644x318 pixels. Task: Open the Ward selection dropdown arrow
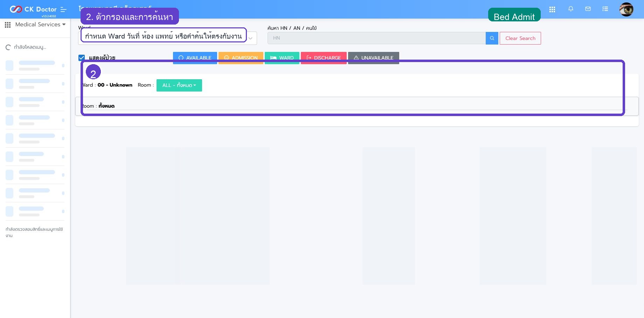251,39
